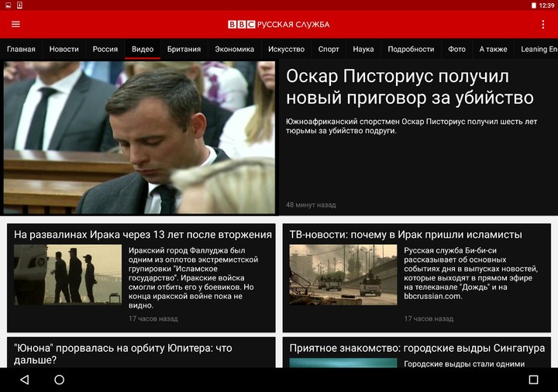Select the Видео tab
This screenshot has height=392, width=558.
(143, 49)
